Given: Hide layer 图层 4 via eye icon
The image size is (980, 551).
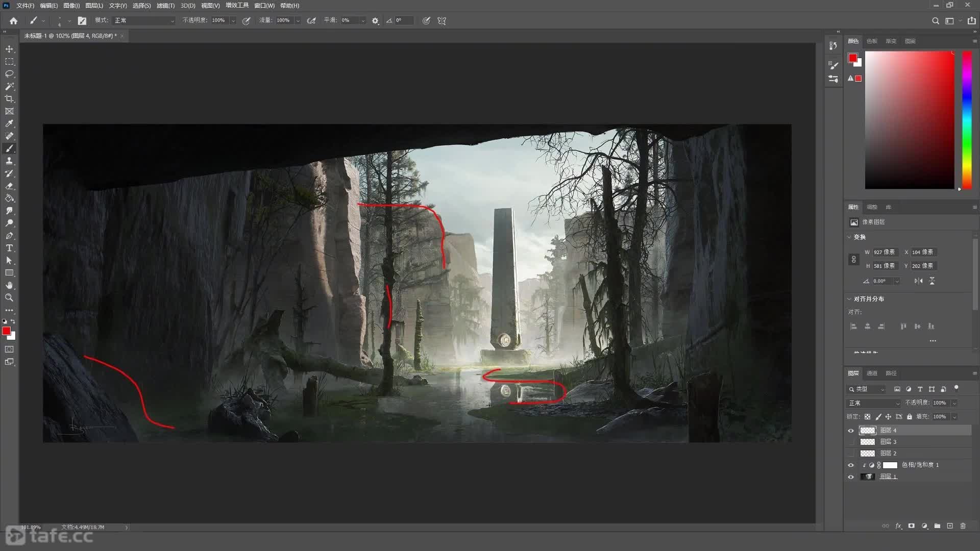Looking at the screenshot, I should 851,431.
